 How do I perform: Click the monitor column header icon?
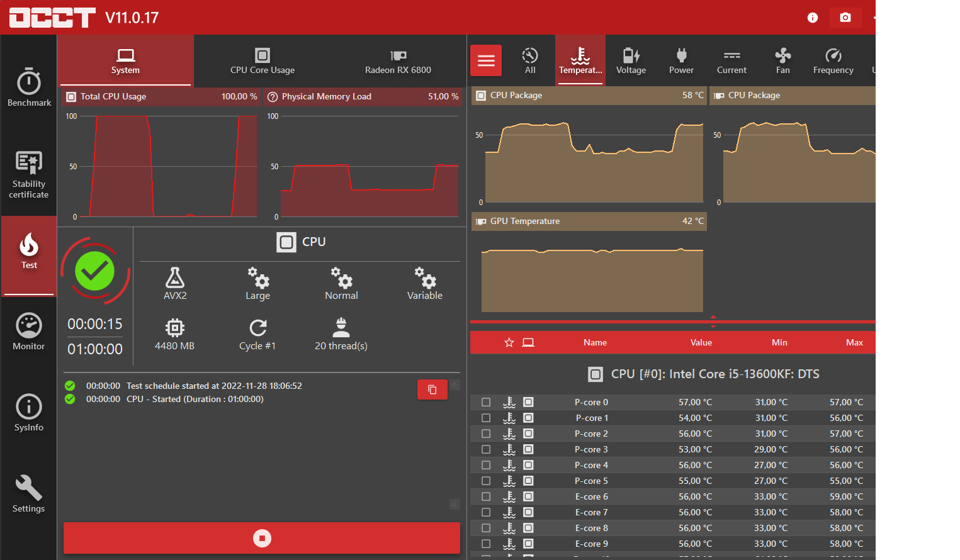[x=528, y=342]
